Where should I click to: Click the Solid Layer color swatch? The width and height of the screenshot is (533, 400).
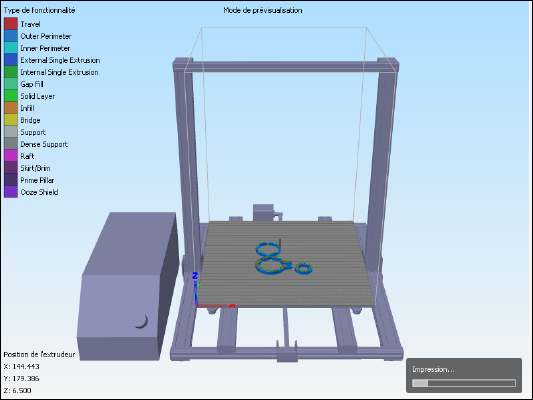(11, 96)
